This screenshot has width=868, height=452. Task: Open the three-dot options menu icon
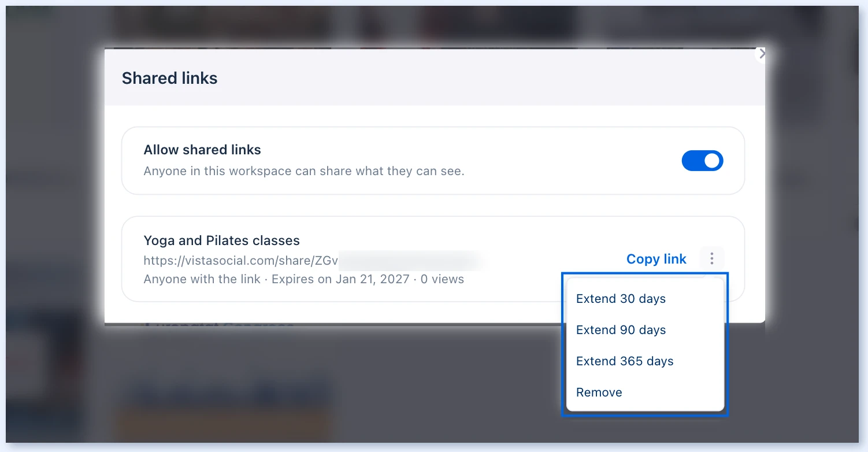point(712,258)
